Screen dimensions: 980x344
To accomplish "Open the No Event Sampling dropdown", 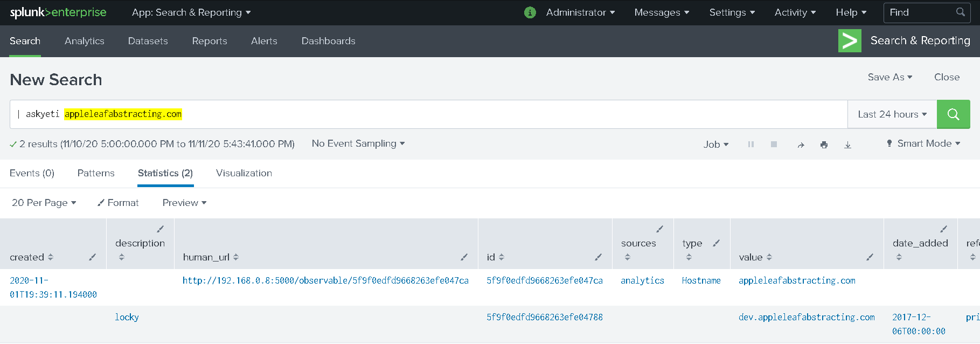I will [x=358, y=143].
